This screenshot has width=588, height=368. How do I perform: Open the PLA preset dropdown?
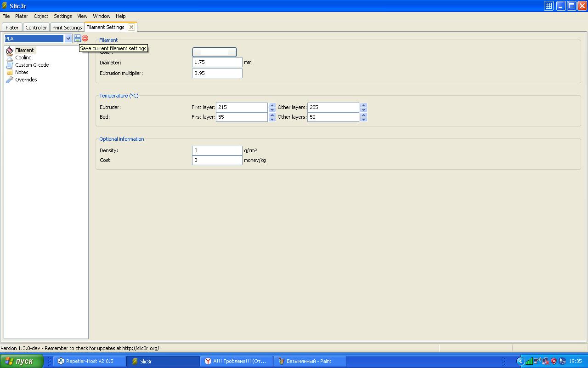point(68,39)
